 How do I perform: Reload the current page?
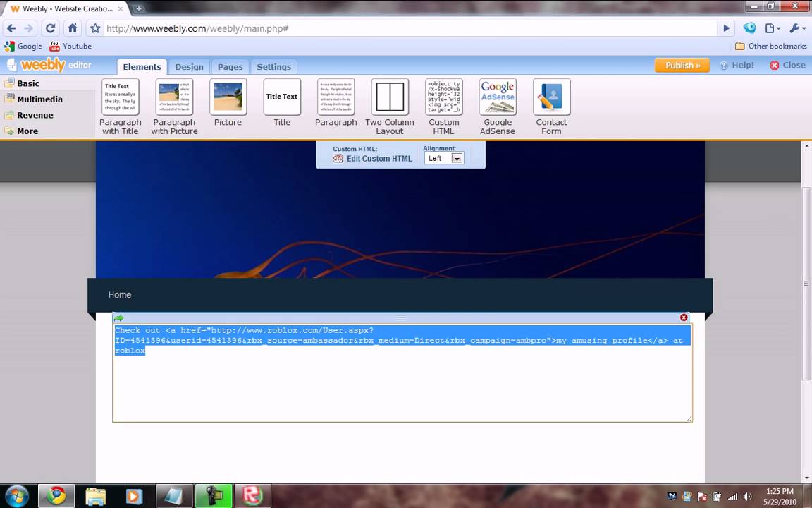[50, 28]
